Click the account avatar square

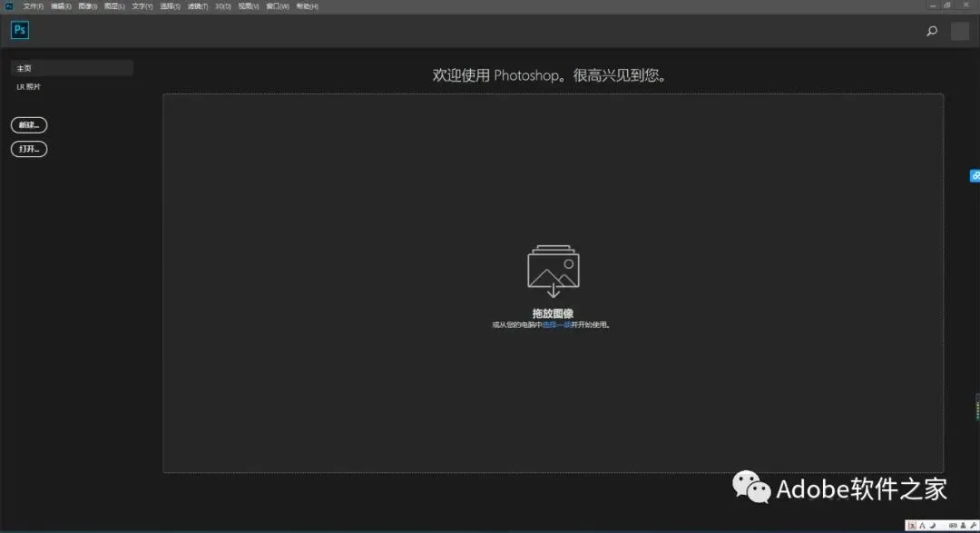click(x=960, y=31)
